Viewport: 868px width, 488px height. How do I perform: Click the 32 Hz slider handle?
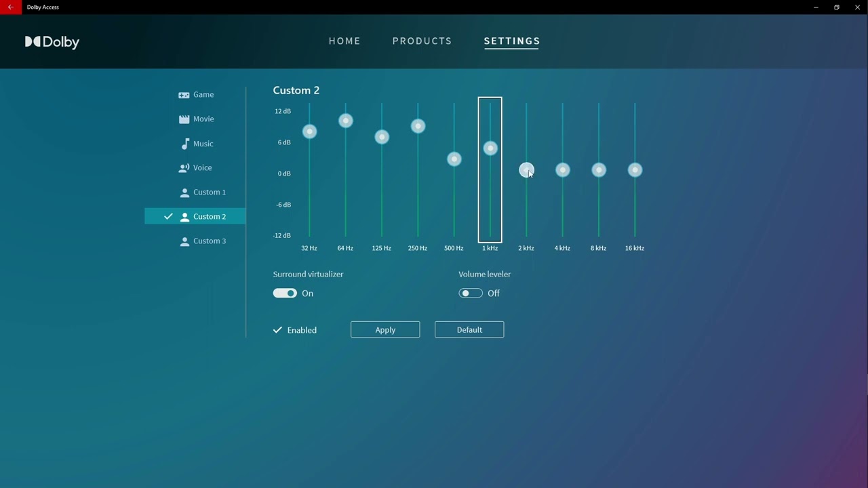click(x=309, y=131)
